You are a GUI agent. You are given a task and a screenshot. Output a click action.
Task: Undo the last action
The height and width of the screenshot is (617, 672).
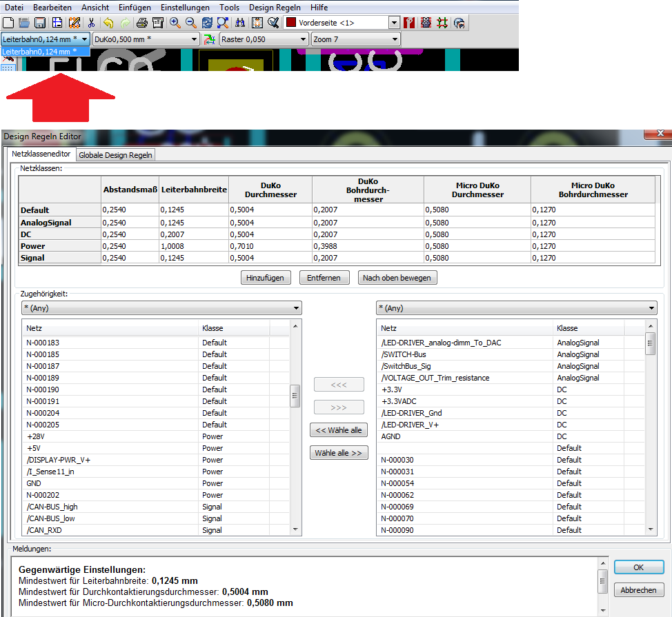click(108, 23)
